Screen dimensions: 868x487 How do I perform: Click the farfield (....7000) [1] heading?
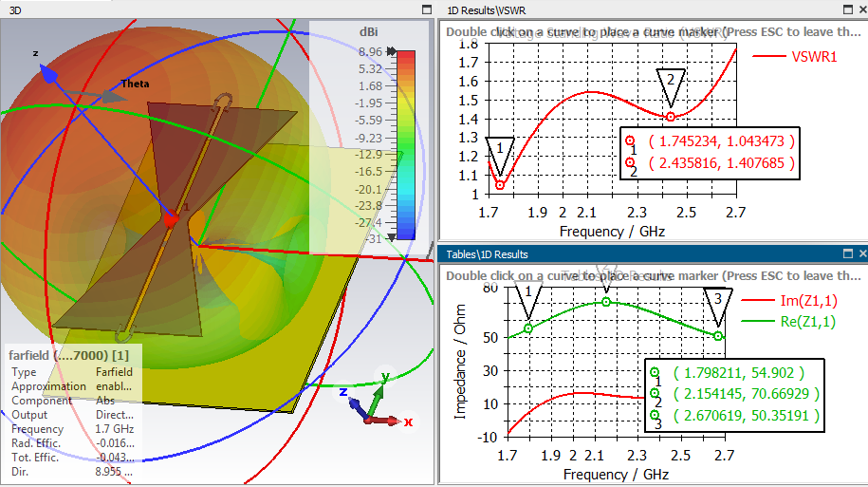click(x=68, y=355)
